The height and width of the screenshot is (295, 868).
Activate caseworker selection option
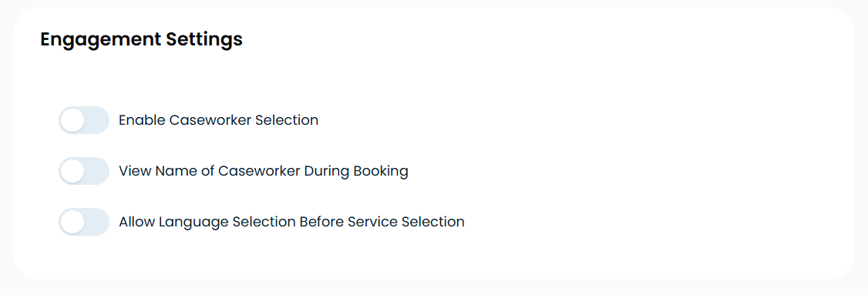[84, 120]
